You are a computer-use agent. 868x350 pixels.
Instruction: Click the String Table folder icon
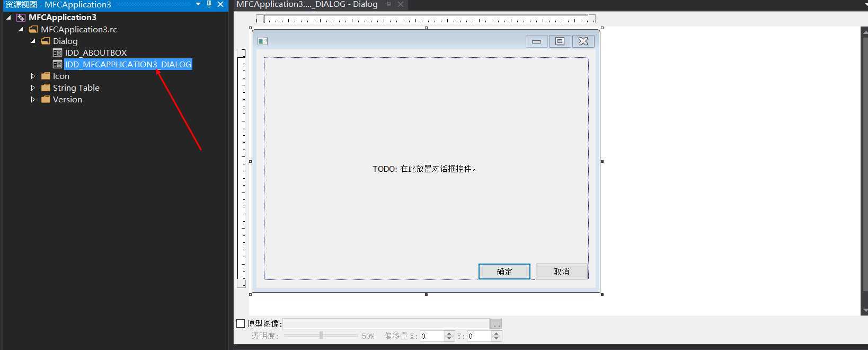[x=46, y=88]
